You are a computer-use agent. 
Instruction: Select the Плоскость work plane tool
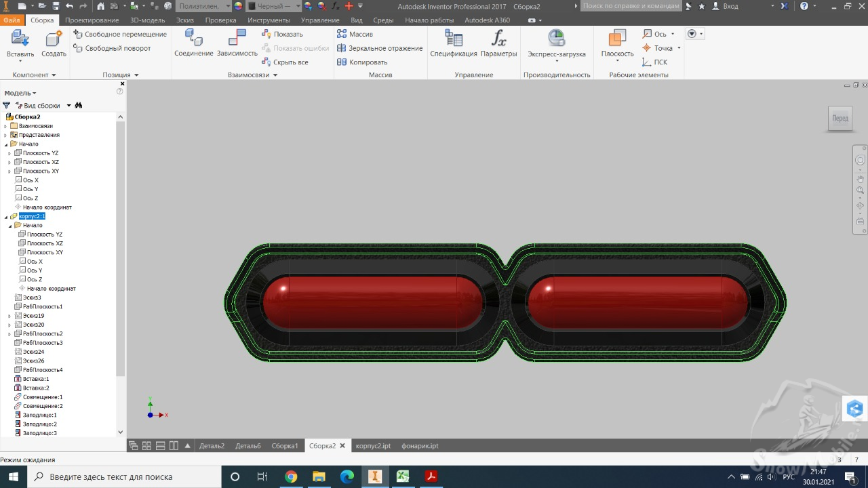617,45
